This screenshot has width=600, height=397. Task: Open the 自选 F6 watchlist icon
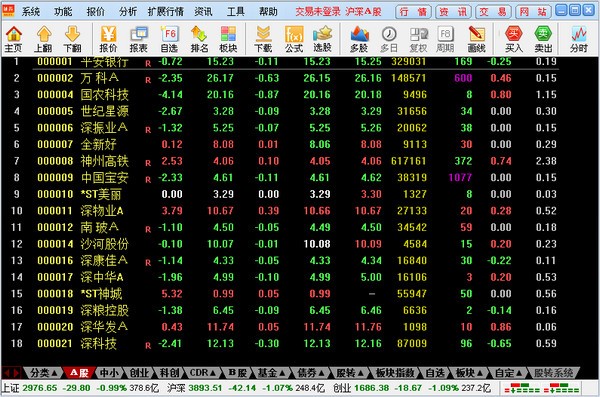169,39
